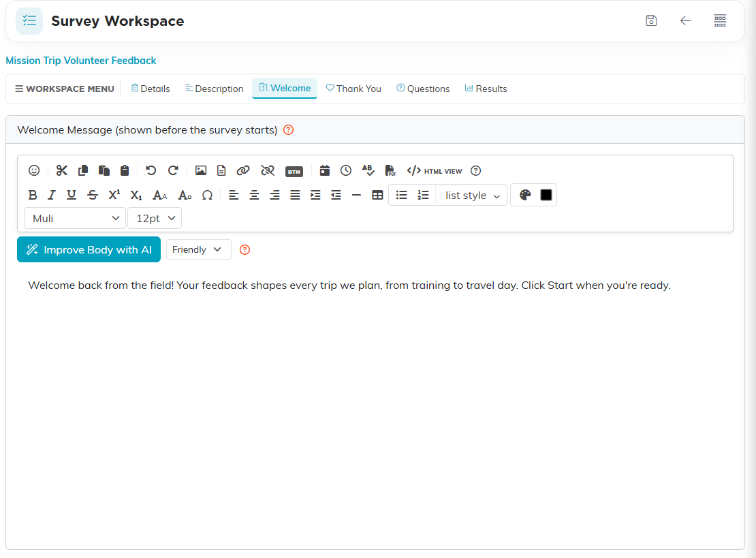The height and width of the screenshot is (558, 756).
Task: Toggle italic formatting
Action: [52, 195]
